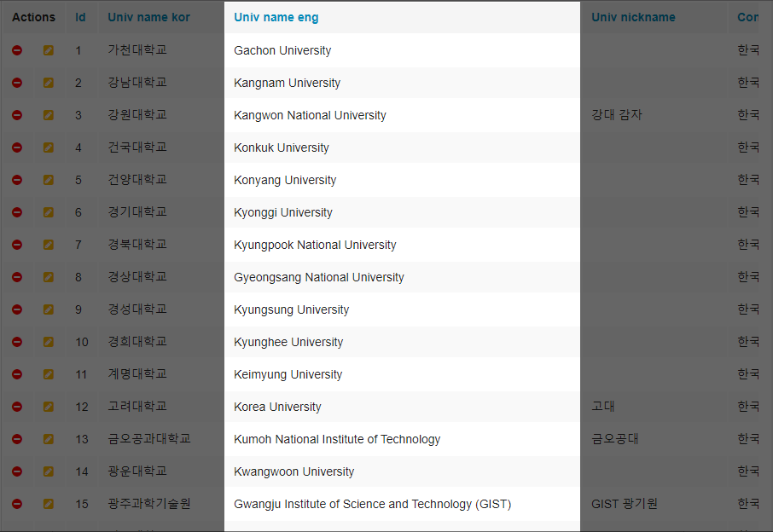Screen dimensions: 773x532
Task: Click Korean name 금오공과대학교
Action: (x=148, y=438)
